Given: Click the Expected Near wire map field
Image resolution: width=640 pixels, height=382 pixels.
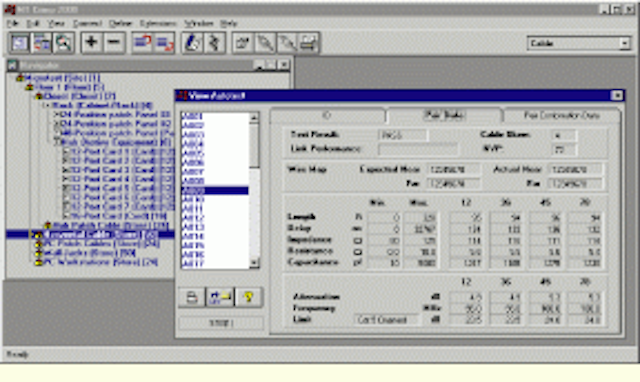Looking at the screenshot, I should [453, 169].
